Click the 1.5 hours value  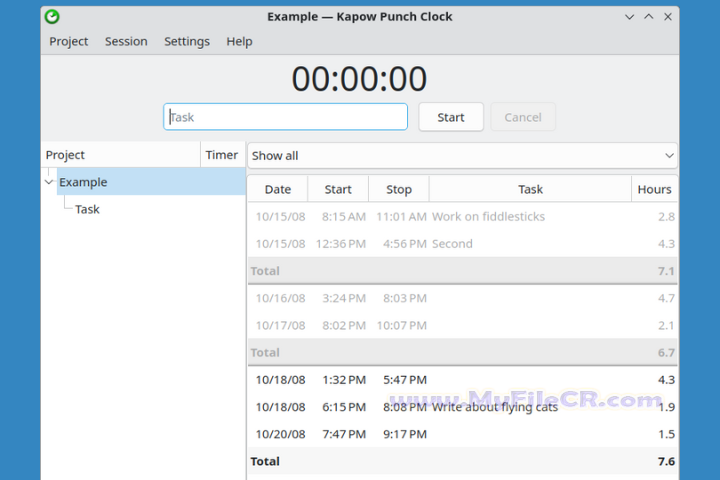666,434
